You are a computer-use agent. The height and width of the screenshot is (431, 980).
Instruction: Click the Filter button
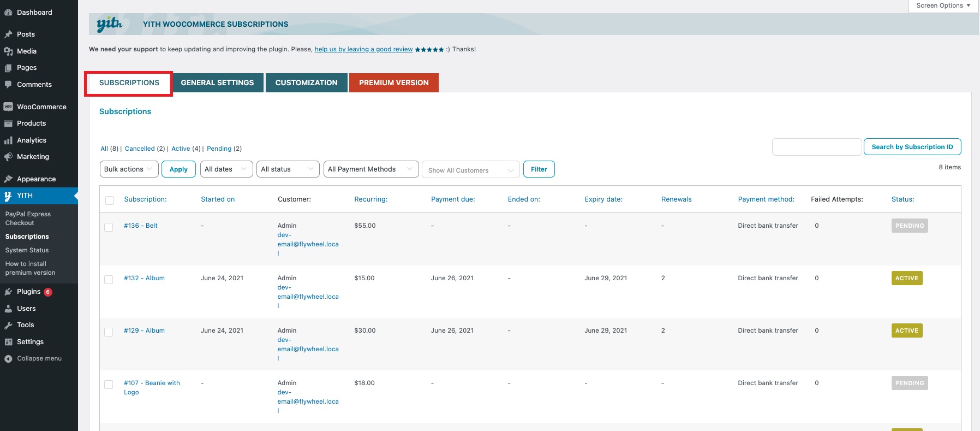(539, 169)
